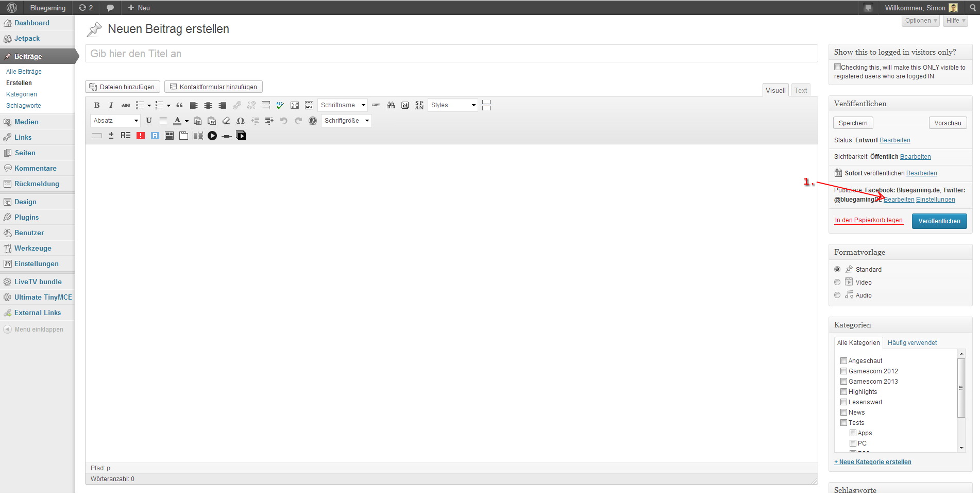Paste as plain text

pyautogui.click(x=197, y=121)
